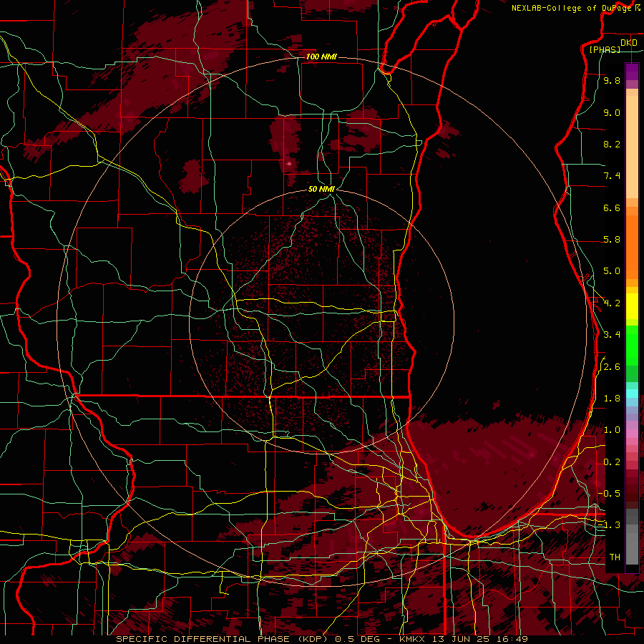Pick the orange color bar segment
The width and height of the screenshot is (644, 644).
coord(632,248)
